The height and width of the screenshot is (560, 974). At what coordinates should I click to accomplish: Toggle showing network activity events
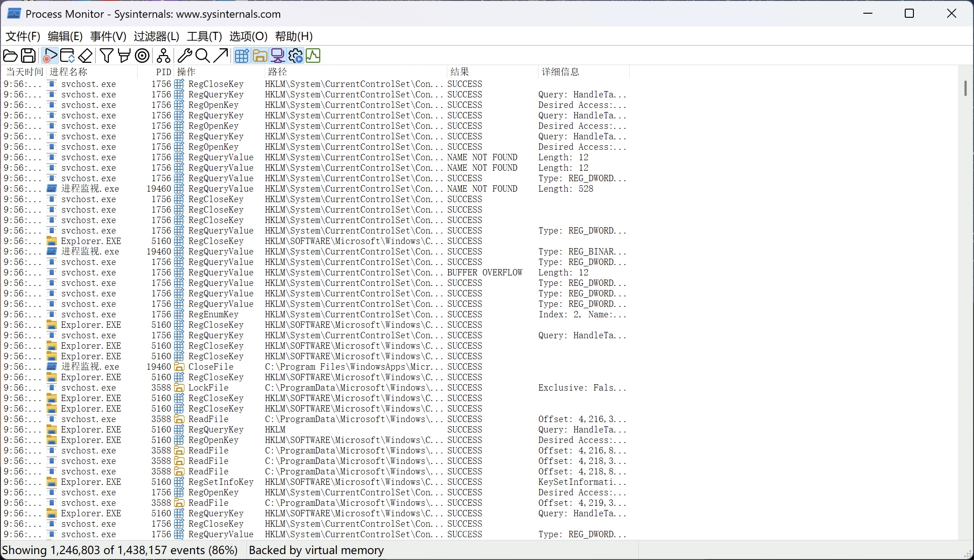click(278, 56)
